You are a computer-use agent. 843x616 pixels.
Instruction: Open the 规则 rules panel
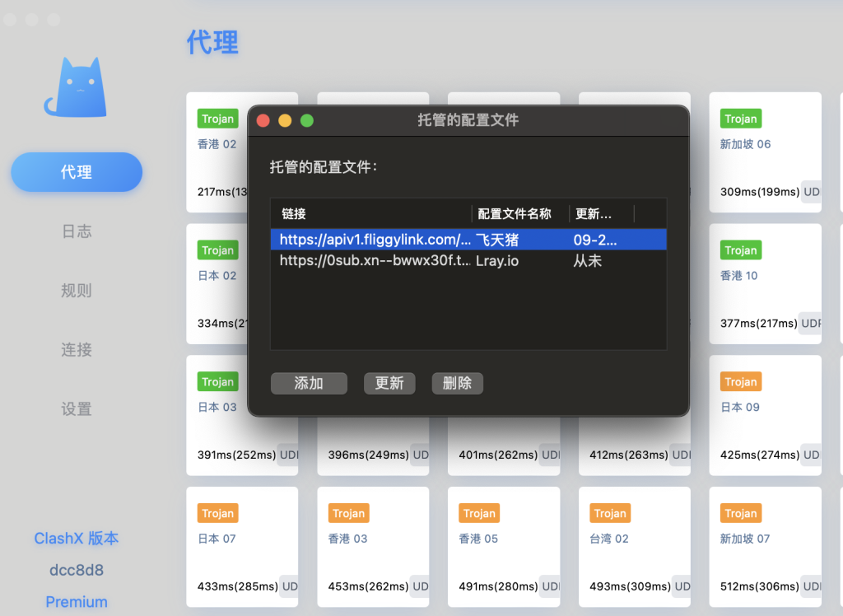pos(76,291)
